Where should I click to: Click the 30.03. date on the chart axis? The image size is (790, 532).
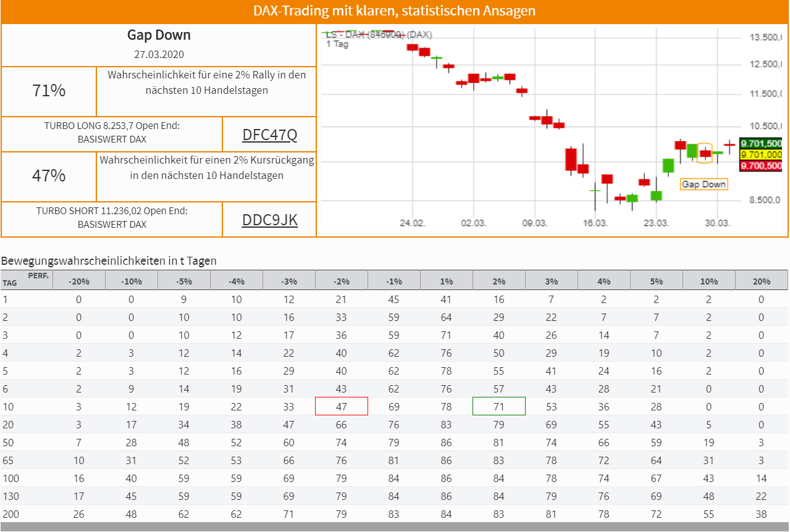718,223
